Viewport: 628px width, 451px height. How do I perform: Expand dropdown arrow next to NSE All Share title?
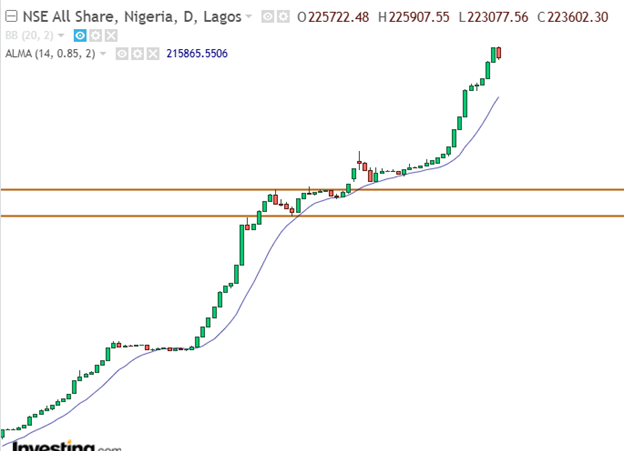pyautogui.click(x=249, y=18)
